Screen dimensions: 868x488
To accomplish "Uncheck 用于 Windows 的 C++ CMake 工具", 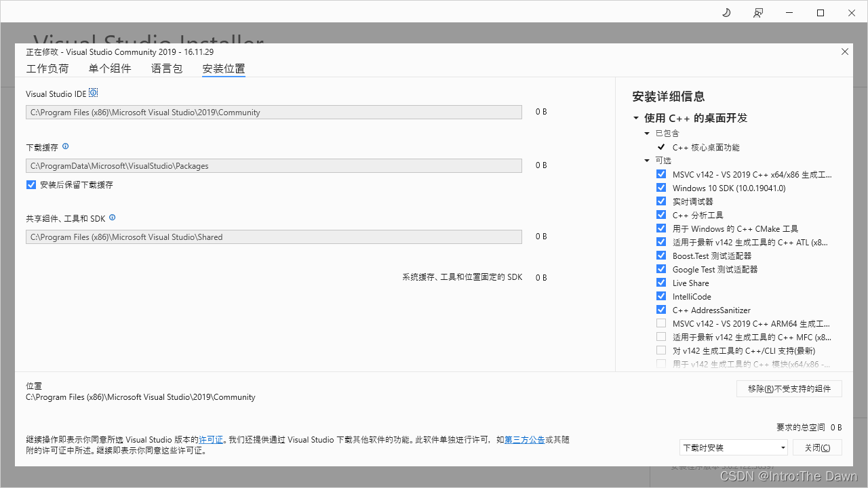I will pyautogui.click(x=661, y=228).
